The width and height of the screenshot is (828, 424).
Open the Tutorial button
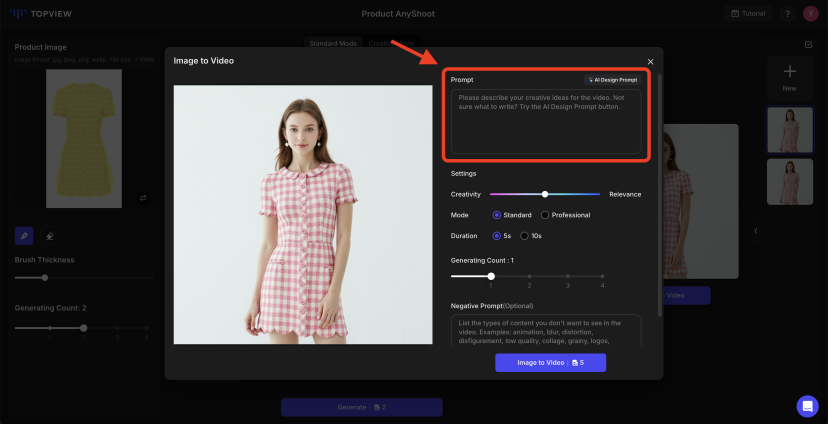(x=748, y=14)
